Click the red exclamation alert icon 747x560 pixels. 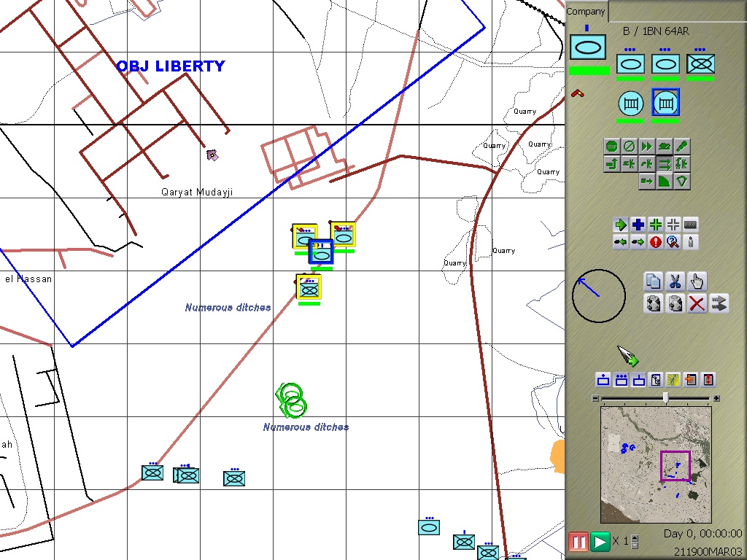[655, 242]
